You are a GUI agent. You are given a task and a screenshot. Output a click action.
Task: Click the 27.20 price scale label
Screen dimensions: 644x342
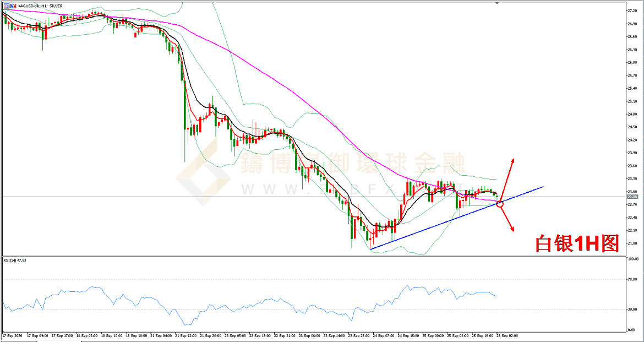633,11
